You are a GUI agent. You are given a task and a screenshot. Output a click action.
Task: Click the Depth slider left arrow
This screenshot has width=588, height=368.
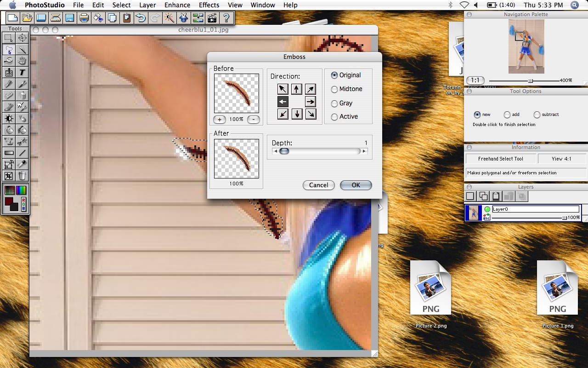point(275,151)
